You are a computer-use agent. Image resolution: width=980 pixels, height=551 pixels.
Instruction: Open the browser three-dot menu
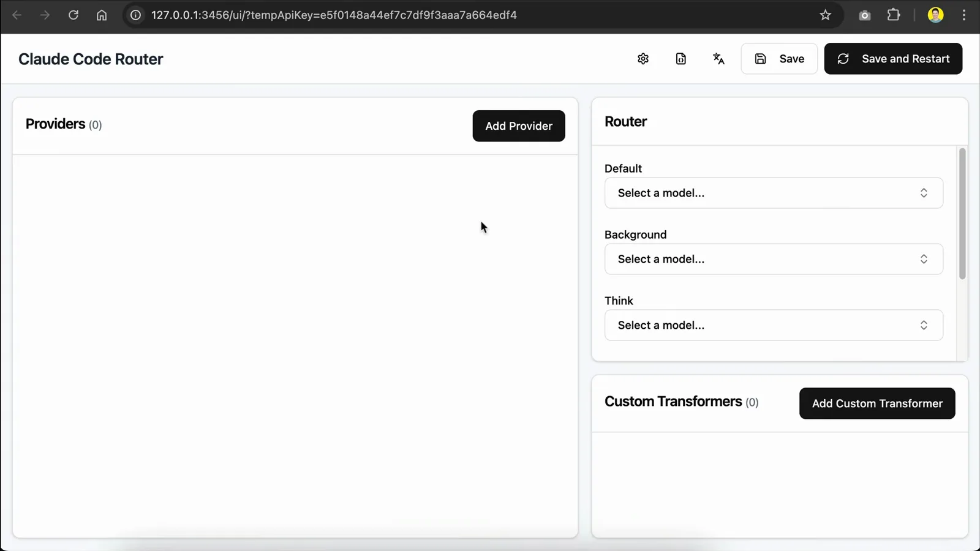click(964, 15)
